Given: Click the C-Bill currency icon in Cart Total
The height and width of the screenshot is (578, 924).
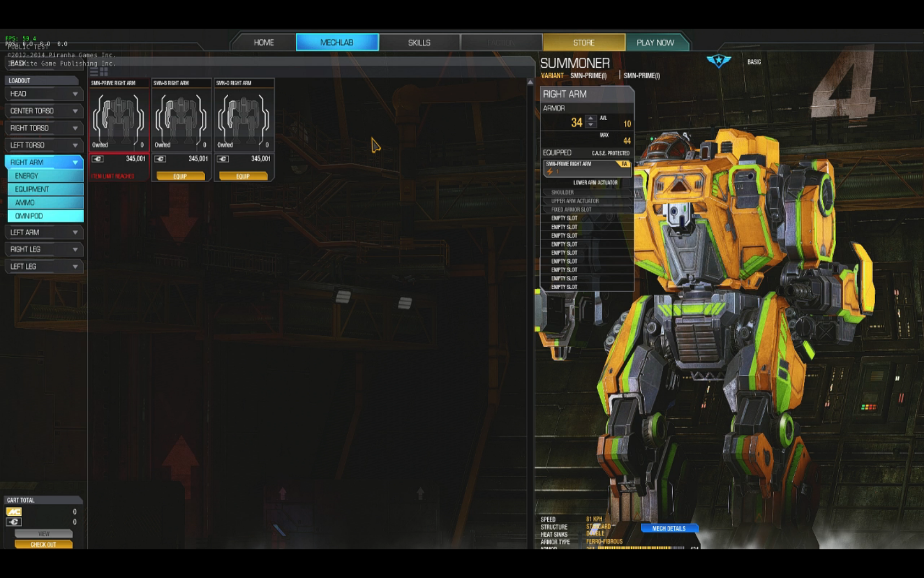Looking at the screenshot, I should tap(14, 522).
